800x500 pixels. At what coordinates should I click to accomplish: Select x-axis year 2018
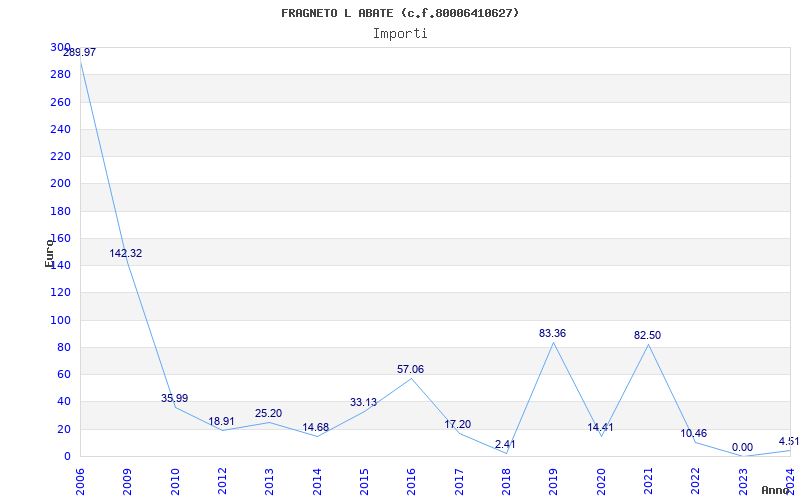coord(506,481)
